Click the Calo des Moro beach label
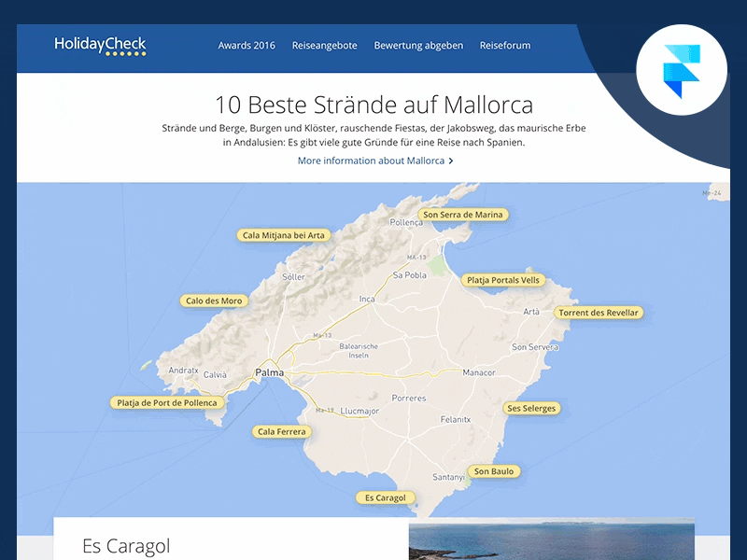Image resolution: width=747 pixels, height=560 pixels. tap(214, 301)
